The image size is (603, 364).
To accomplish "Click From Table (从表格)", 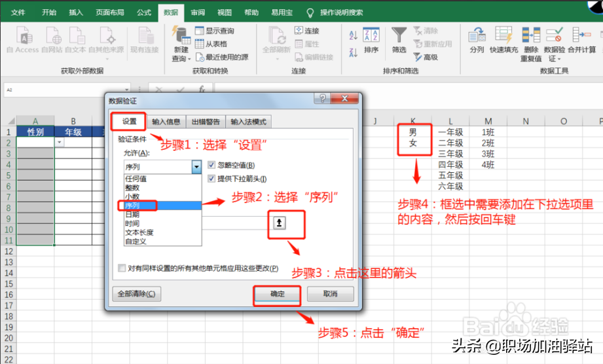I will (x=211, y=44).
